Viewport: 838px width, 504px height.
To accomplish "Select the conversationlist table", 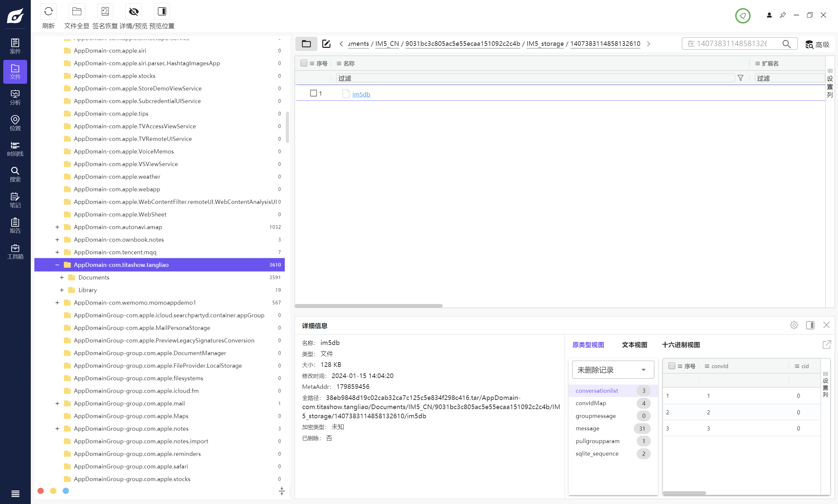I will (613, 390).
